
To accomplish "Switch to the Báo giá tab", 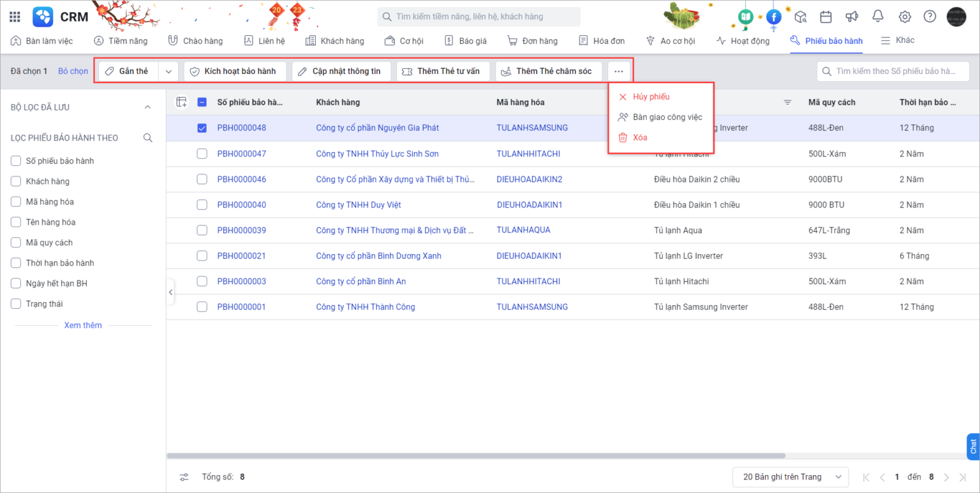I will point(465,41).
